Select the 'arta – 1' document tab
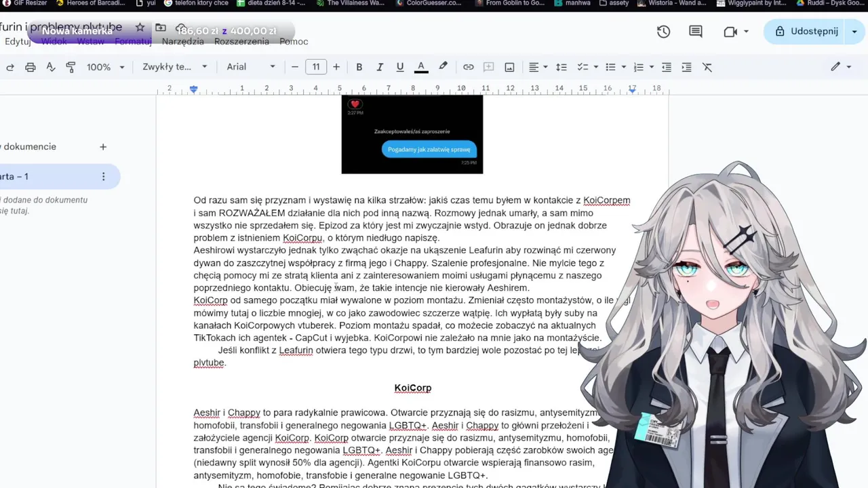This screenshot has height=488, width=868. [x=60, y=176]
